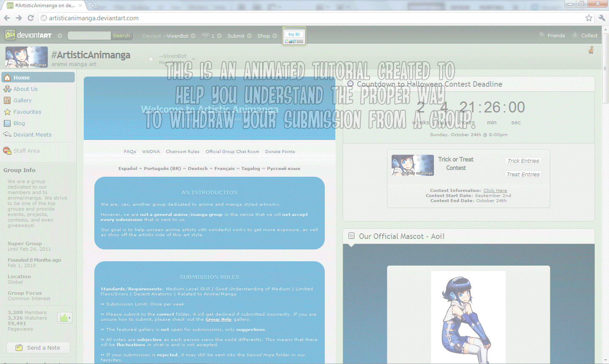Open the Español translation link
Image resolution: width=609 pixels, height=364 pixels.
tap(128, 168)
